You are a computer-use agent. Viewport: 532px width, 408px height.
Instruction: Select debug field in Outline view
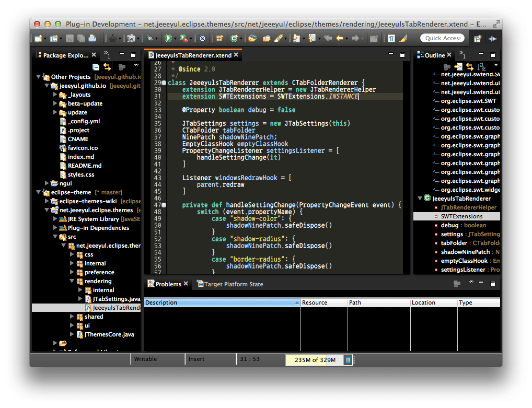(449, 225)
